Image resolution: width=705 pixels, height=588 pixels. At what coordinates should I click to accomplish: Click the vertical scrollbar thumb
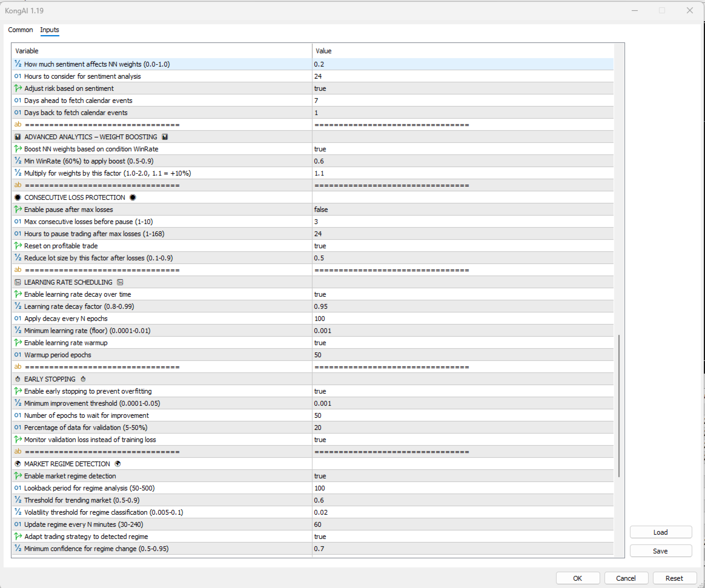(619, 406)
